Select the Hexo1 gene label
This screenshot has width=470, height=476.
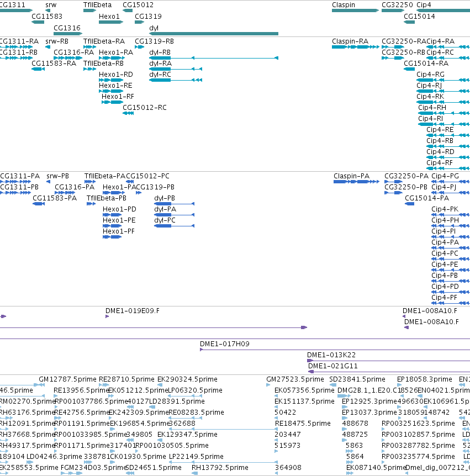click(109, 17)
